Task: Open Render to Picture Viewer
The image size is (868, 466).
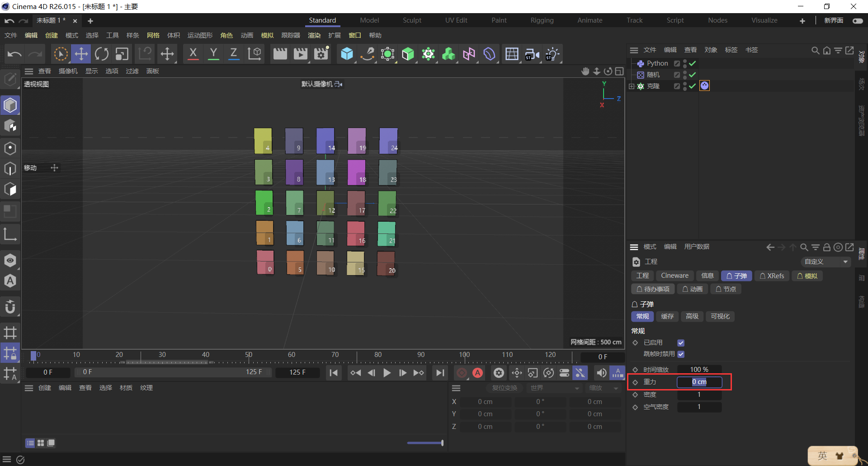Action: click(x=301, y=54)
